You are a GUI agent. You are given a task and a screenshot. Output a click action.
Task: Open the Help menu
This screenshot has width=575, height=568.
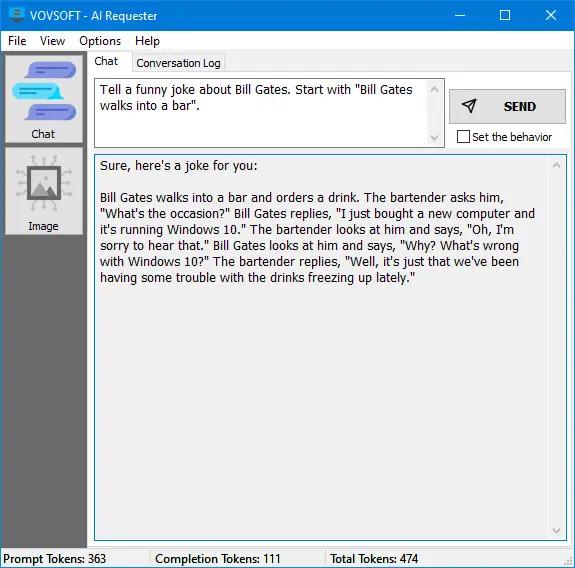[x=147, y=41]
